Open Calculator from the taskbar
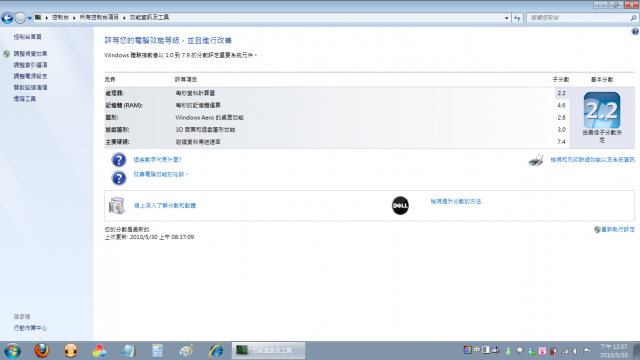 tap(157, 351)
